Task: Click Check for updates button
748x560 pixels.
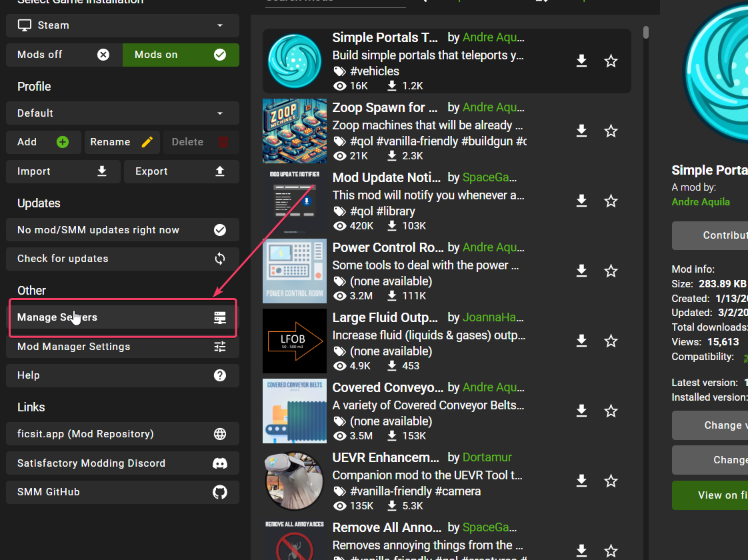Action: point(123,259)
